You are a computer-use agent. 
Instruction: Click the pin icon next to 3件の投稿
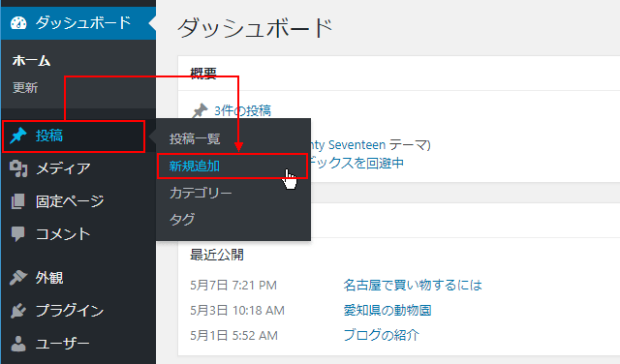pos(201,110)
